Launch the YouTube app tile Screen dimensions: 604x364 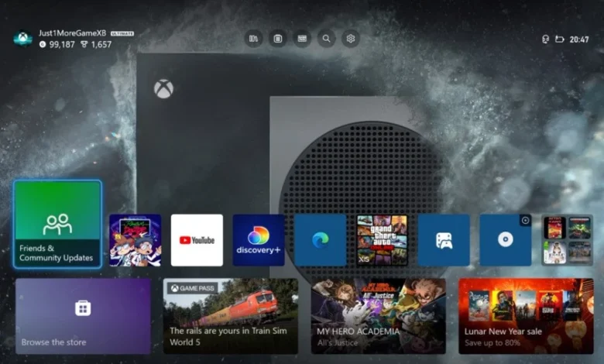(x=197, y=240)
